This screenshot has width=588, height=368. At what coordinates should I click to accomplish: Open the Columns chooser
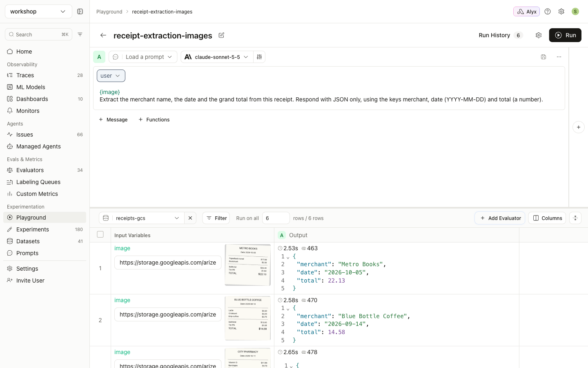tap(547, 218)
